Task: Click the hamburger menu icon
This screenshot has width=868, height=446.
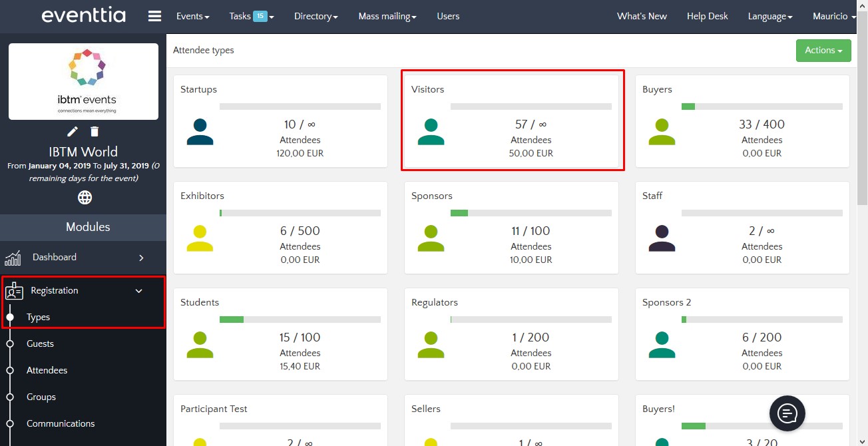Action: click(154, 16)
